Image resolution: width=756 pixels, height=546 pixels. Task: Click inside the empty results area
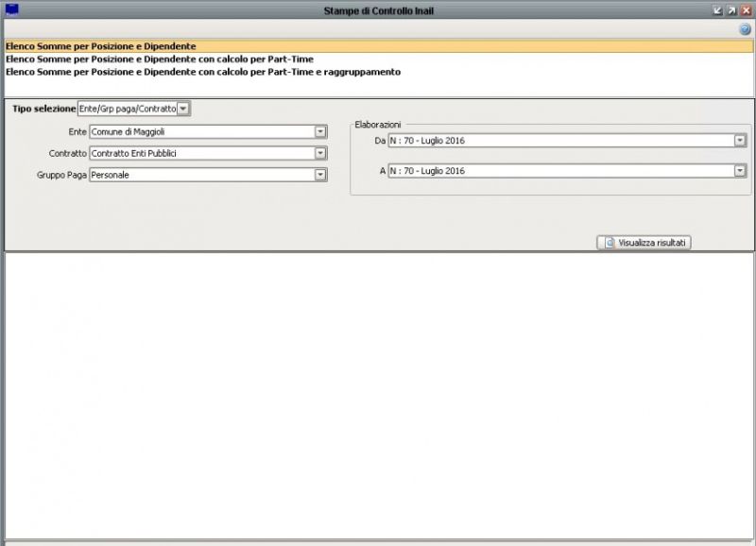(x=378, y=397)
